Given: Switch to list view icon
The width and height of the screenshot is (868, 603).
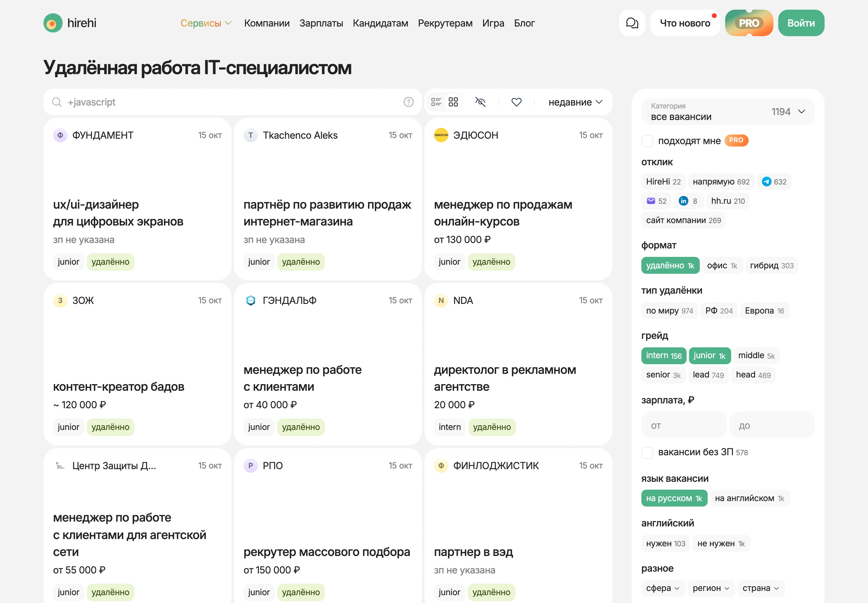Looking at the screenshot, I should point(436,102).
